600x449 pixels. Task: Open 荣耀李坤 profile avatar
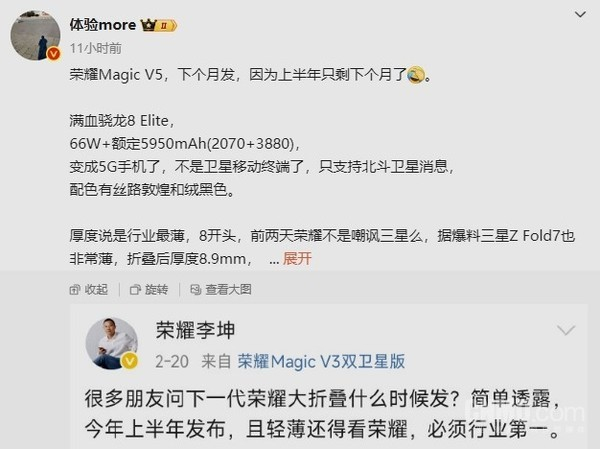pos(111,343)
